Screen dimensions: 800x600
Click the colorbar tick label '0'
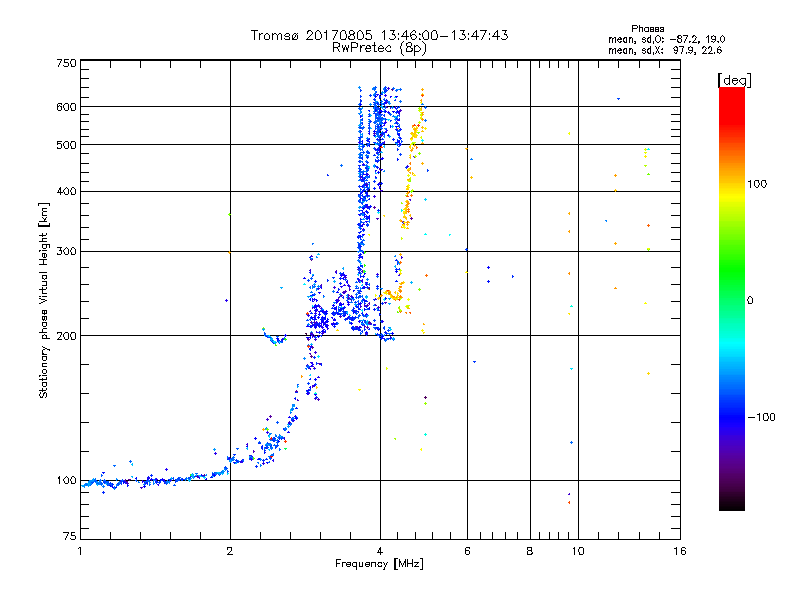click(x=750, y=301)
